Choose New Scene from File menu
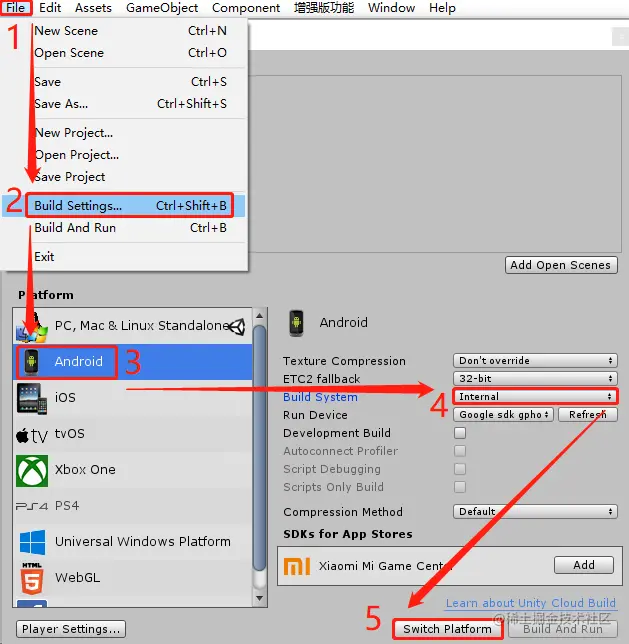The image size is (629, 644). (x=124, y=31)
